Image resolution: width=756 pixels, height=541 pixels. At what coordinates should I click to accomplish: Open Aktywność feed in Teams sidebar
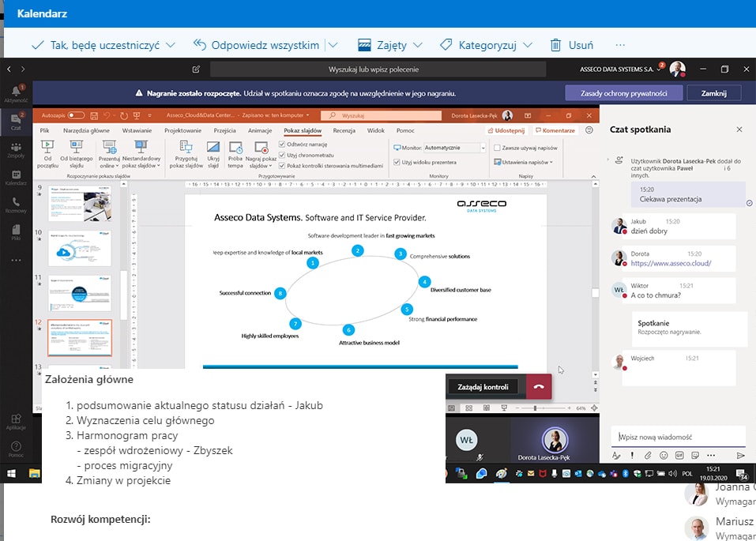click(x=16, y=93)
